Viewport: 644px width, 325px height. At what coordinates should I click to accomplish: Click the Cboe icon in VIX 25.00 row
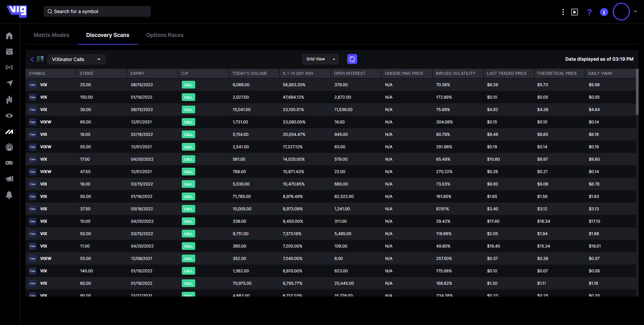coord(33,85)
